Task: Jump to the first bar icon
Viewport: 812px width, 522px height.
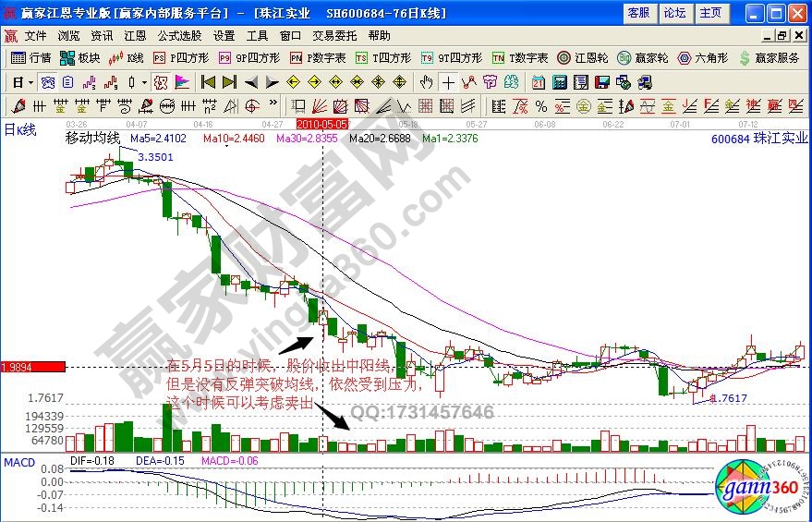Action: 208,81
